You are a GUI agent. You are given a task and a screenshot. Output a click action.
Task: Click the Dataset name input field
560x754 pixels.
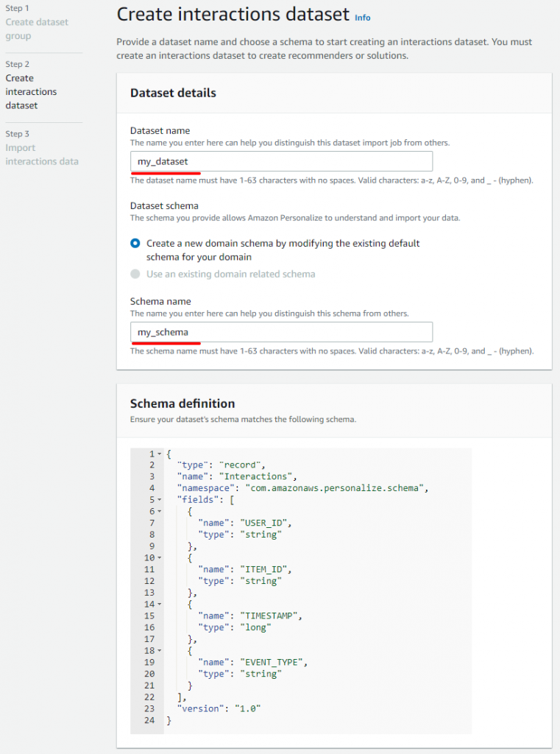[x=281, y=161]
